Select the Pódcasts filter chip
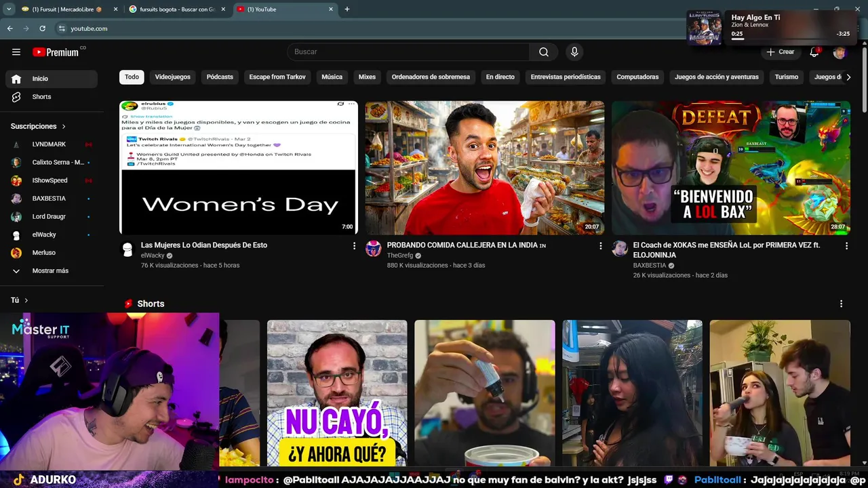This screenshot has width=868, height=488. [220, 77]
